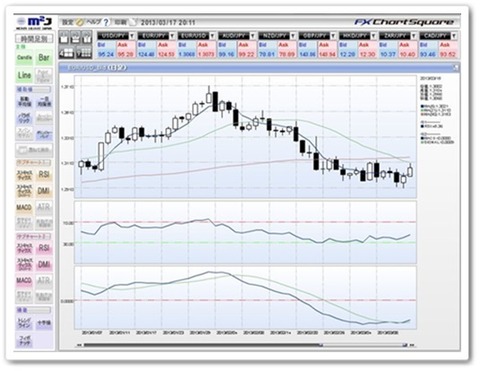Enable RSI in sub chart 2

[44, 248]
